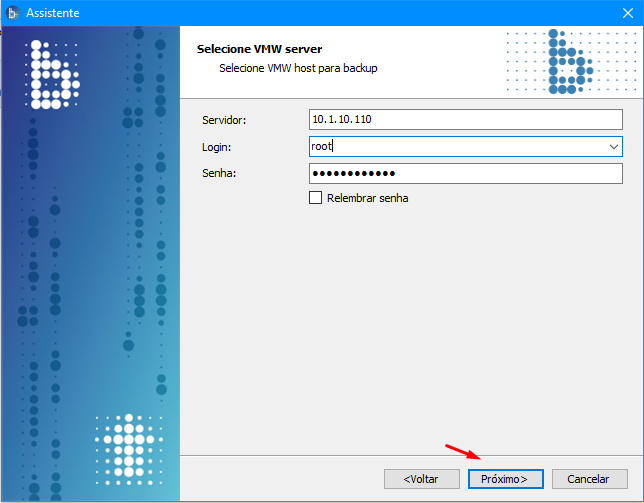Close the Assistente wizard window
This screenshot has width=644, height=503.
628,13
